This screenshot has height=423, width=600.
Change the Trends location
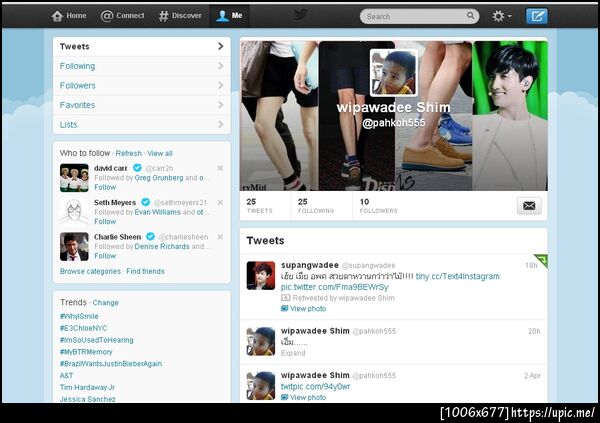pos(105,303)
